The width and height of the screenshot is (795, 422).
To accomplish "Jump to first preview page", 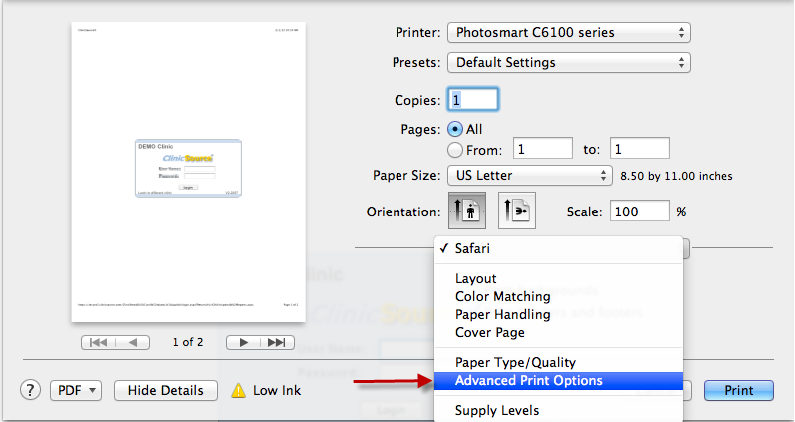I will pos(100,342).
